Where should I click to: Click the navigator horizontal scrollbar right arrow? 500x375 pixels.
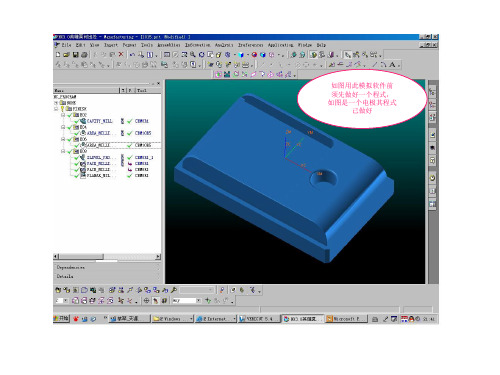(158, 256)
